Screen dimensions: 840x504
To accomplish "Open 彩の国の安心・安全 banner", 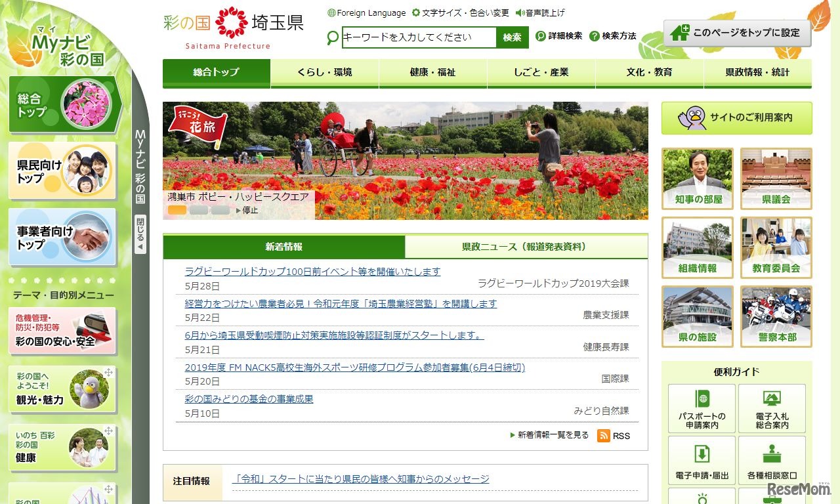I will pyautogui.click(x=62, y=331).
